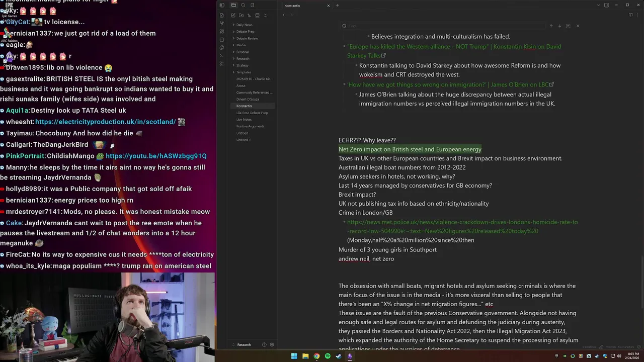This screenshot has height=362, width=644.
Task: Open the sidebar search magnifier icon
Action: pos(243,5)
